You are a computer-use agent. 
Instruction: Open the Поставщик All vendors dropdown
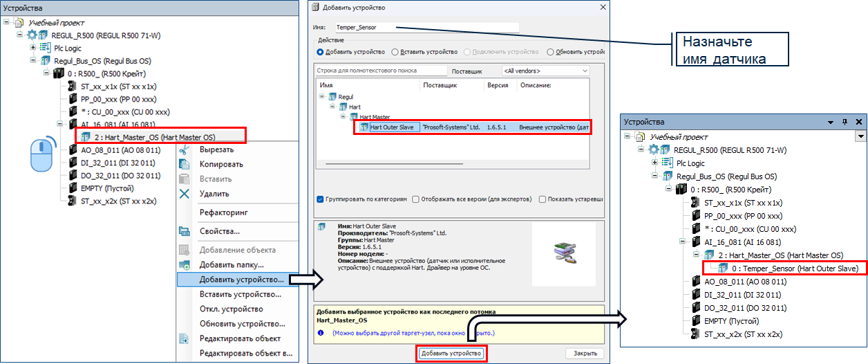[x=545, y=71]
